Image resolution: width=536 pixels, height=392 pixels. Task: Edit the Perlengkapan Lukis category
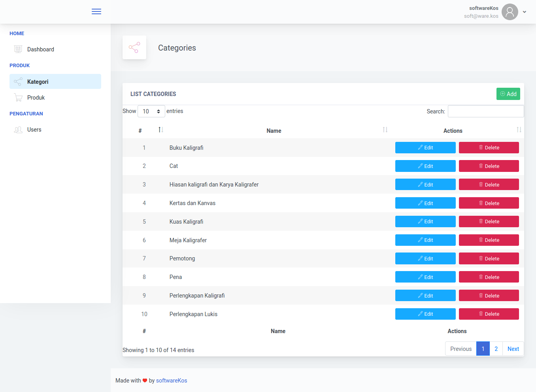click(x=425, y=314)
